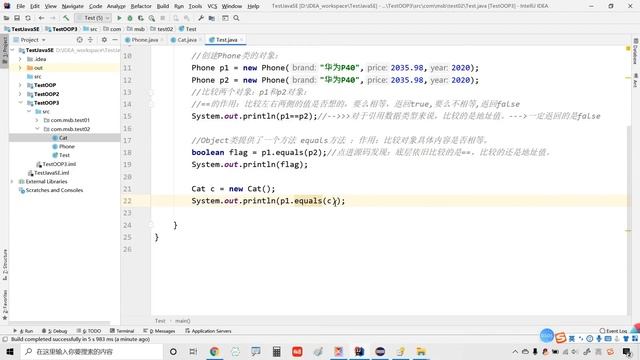Run with Coverage toolbar icon
This screenshot has height=360, width=640.
click(141, 18)
